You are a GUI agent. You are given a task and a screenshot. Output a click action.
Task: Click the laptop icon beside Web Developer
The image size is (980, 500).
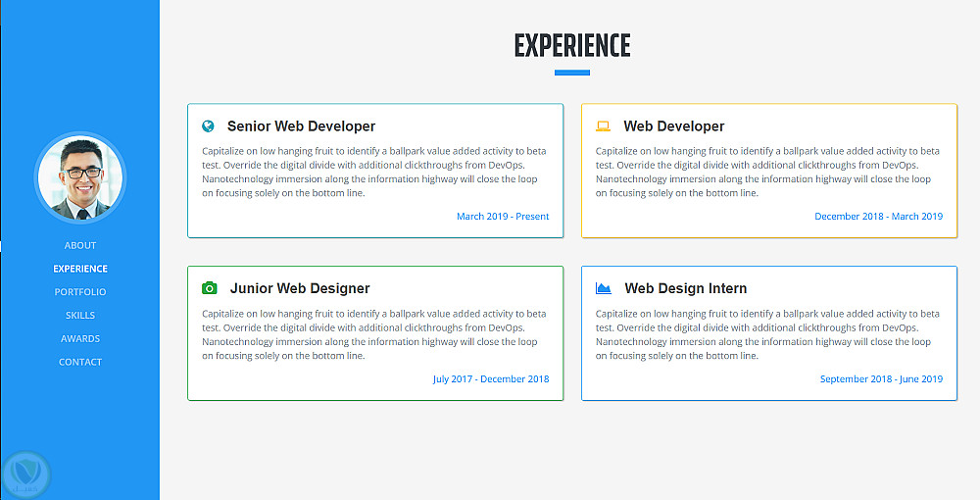pos(603,126)
